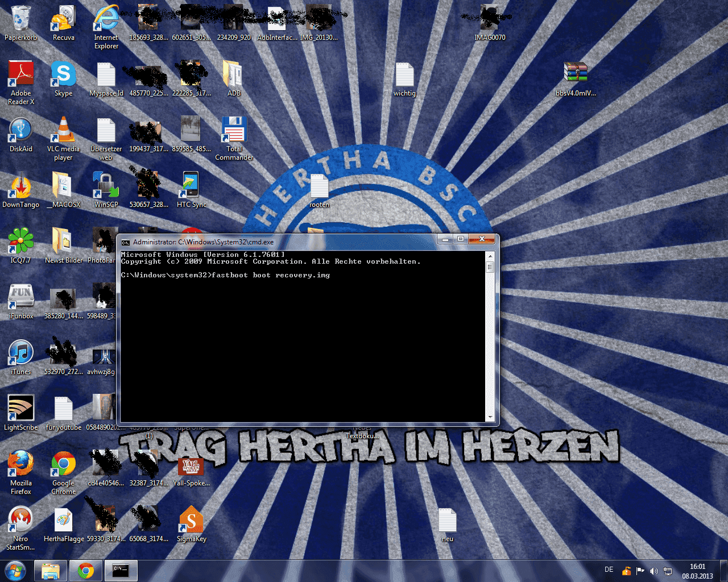Launch Recuva from the desktop
The image size is (728, 582).
tap(63, 23)
